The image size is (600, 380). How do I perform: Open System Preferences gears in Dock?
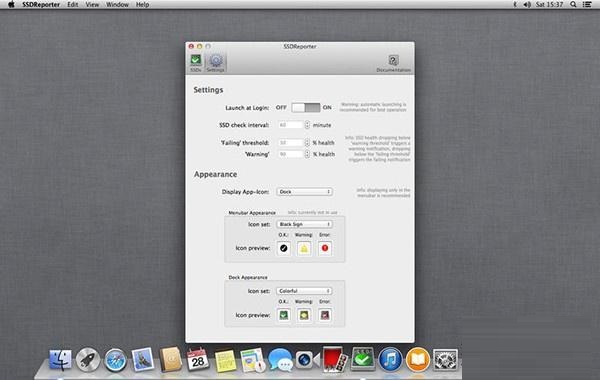point(445,360)
